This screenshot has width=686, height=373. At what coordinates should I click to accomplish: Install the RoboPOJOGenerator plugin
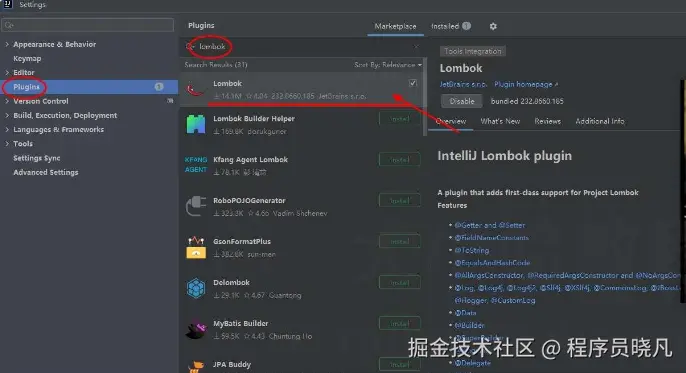[x=399, y=201]
